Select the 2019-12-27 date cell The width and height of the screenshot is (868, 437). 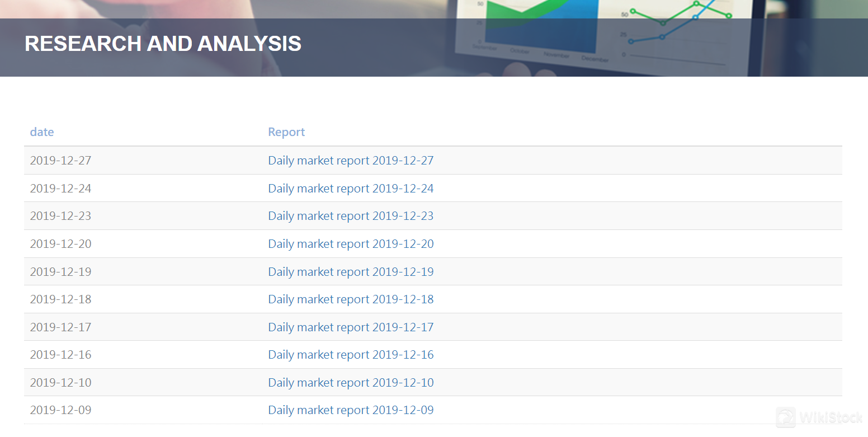(60, 161)
